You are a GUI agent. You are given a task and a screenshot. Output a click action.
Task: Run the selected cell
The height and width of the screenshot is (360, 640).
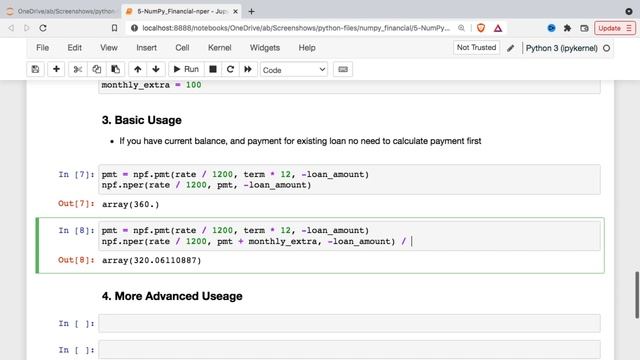186,69
